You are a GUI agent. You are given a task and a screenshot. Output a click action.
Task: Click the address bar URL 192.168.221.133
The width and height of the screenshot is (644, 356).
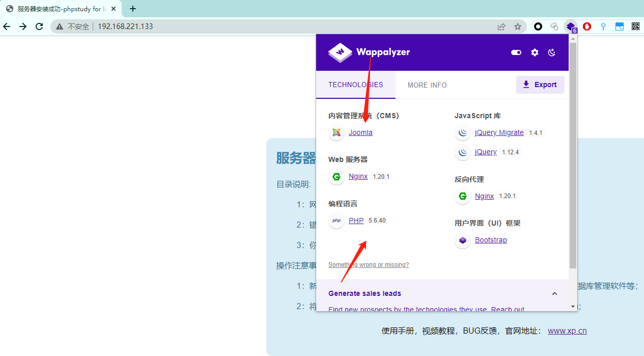[x=125, y=26]
